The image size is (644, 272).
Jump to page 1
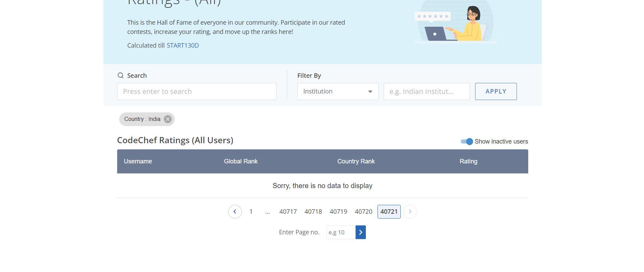point(251,212)
